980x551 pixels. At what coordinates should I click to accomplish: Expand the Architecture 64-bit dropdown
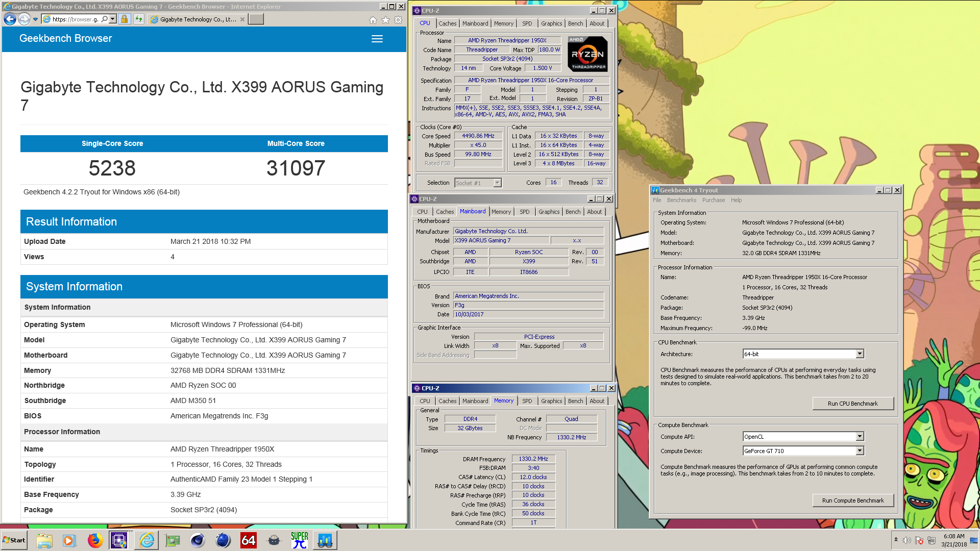860,354
